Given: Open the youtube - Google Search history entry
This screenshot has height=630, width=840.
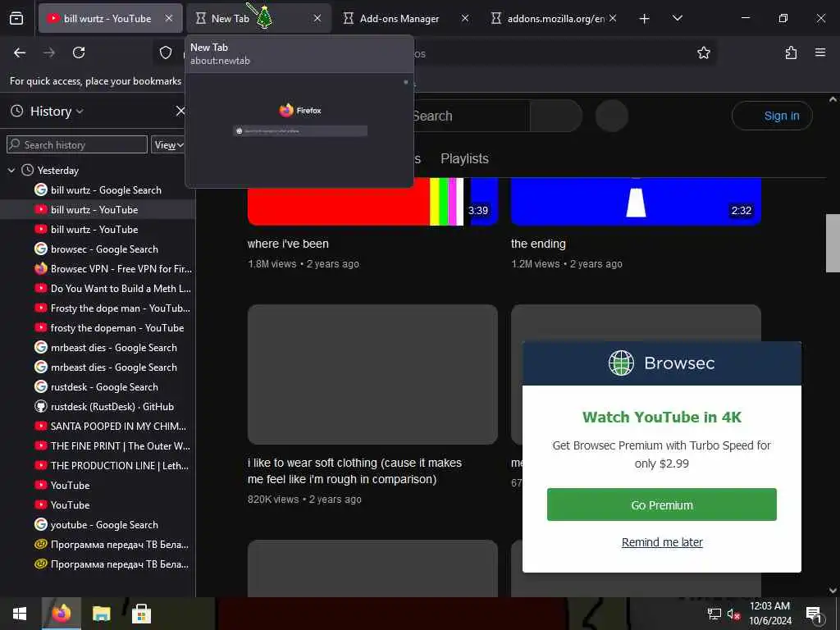Looking at the screenshot, I should pyautogui.click(x=98, y=524).
